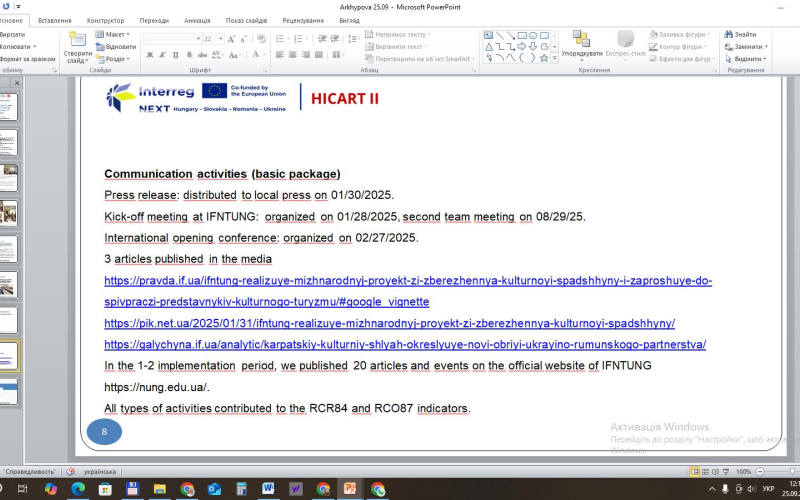
Task: Expand the Shape Fill (Заливка фігури) menu
Action: (684, 34)
